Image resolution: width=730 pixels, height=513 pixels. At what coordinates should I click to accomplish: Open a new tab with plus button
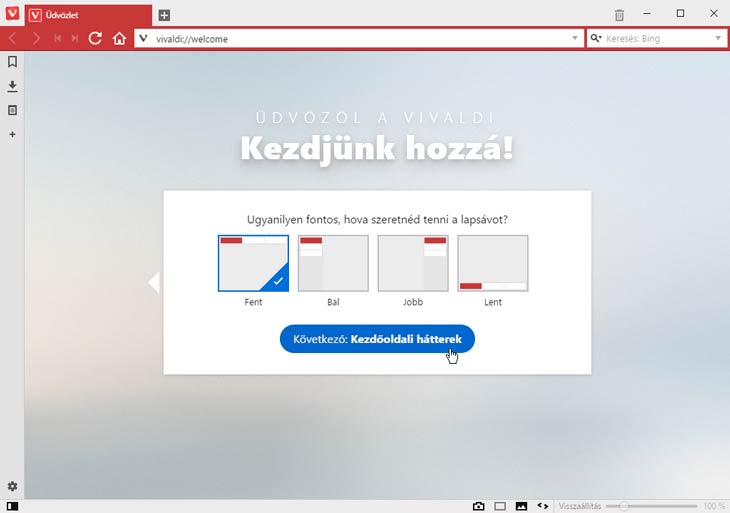point(164,15)
